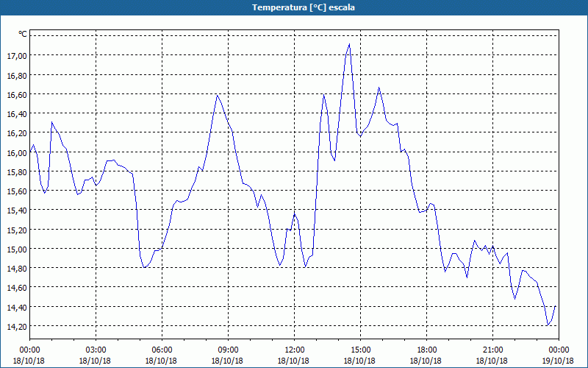Select the 16,60 y-axis label
Viewport: 588px width, 368px height.
pos(17,95)
